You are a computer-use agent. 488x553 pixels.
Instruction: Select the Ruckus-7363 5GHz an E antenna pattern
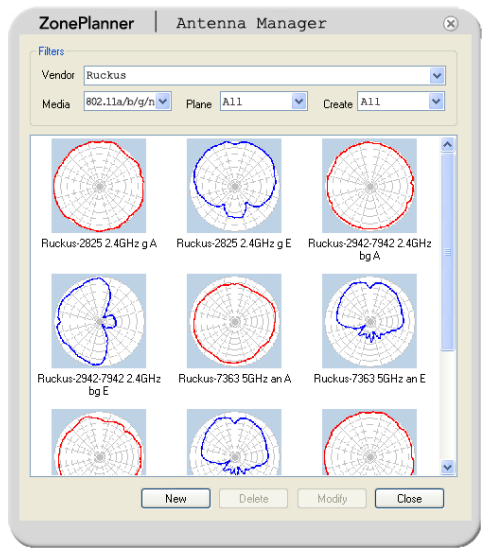click(x=369, y=321)
